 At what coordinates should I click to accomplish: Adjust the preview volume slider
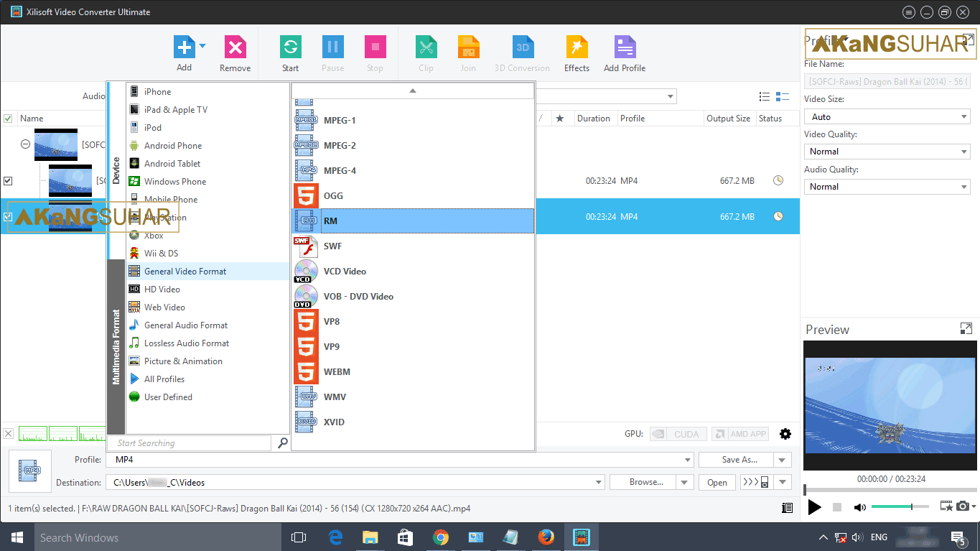pyautogui.click(x=900, y=507)
